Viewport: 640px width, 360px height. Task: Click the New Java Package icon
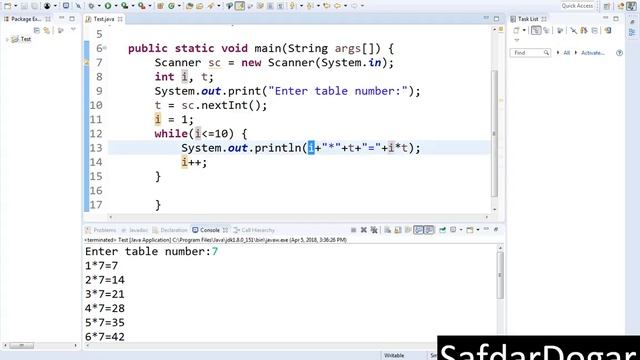[160, 6]
